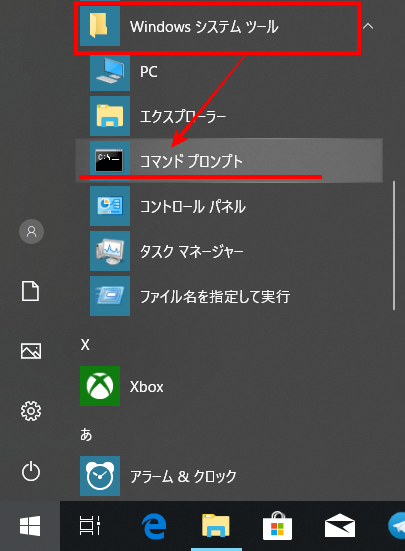Image resolution: width=405 pixels, height=551 pixels.
Task: Click the green Xbox icon
Action: coord(100,386)
